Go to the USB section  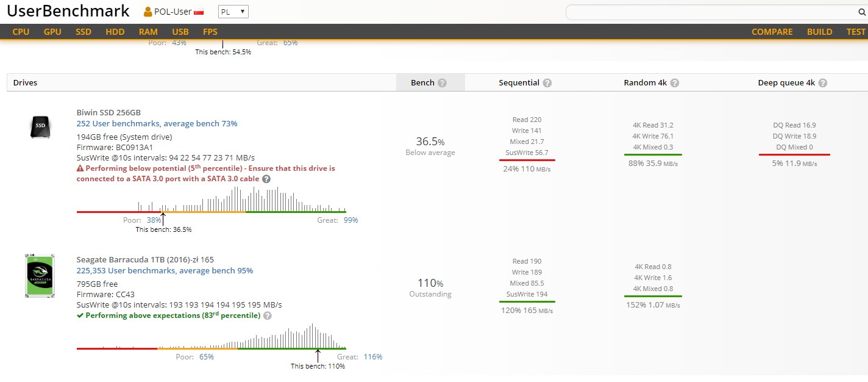click(180, 32)
